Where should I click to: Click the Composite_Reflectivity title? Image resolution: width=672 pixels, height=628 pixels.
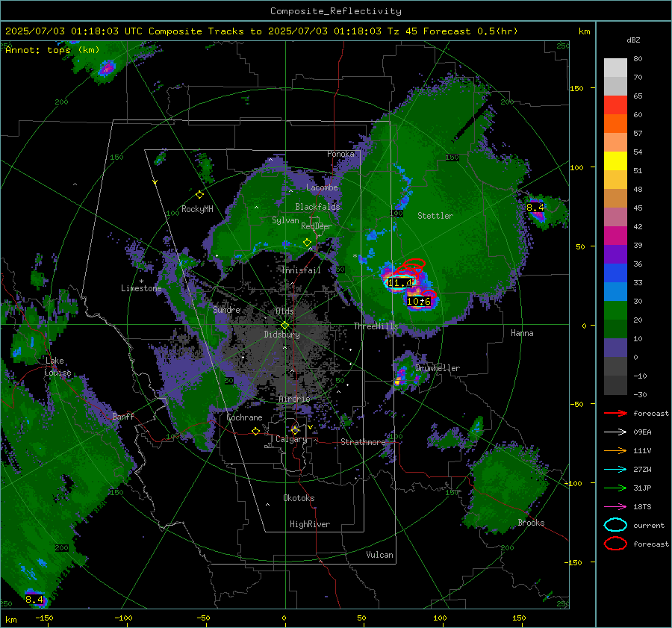[x=336, y=11]
